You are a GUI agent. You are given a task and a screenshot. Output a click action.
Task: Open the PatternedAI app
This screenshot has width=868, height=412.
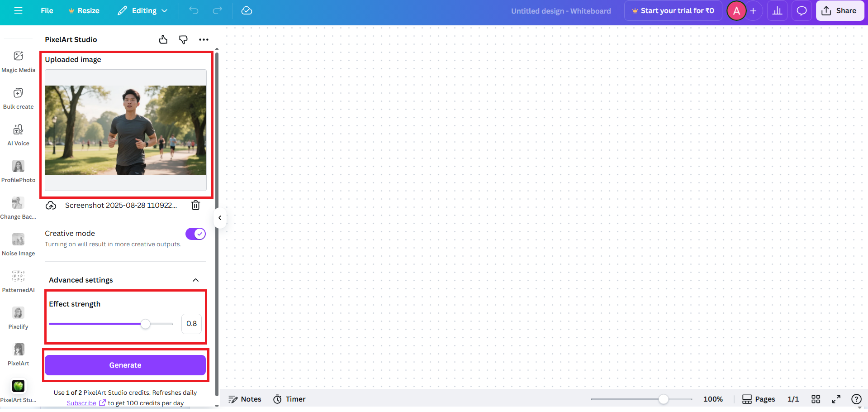[18, 281]
